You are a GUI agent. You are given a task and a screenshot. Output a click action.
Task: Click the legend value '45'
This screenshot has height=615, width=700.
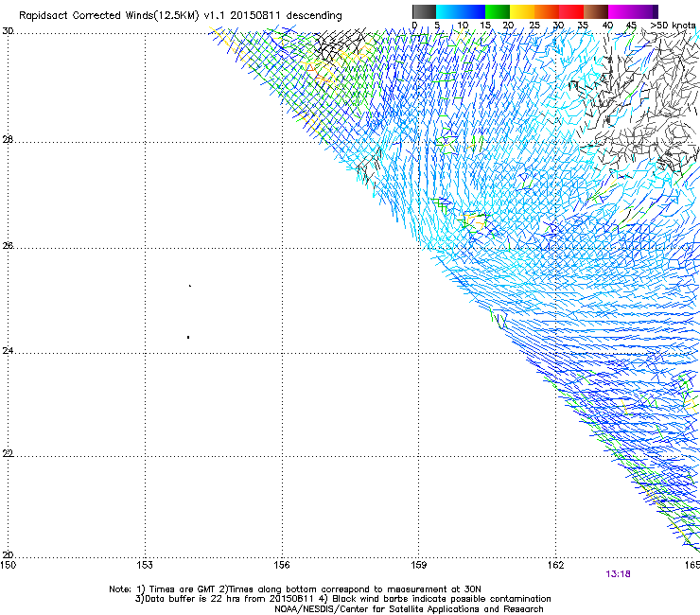click(631, 26)
